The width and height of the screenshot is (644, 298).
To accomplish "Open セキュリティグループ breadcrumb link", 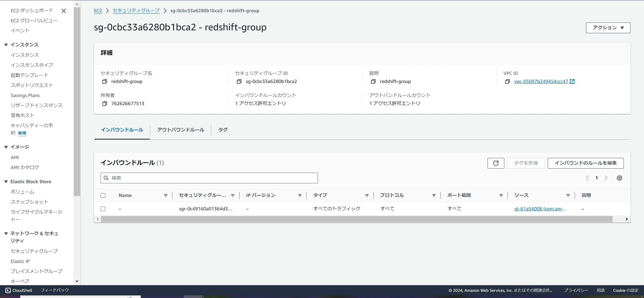I will 136,11.
